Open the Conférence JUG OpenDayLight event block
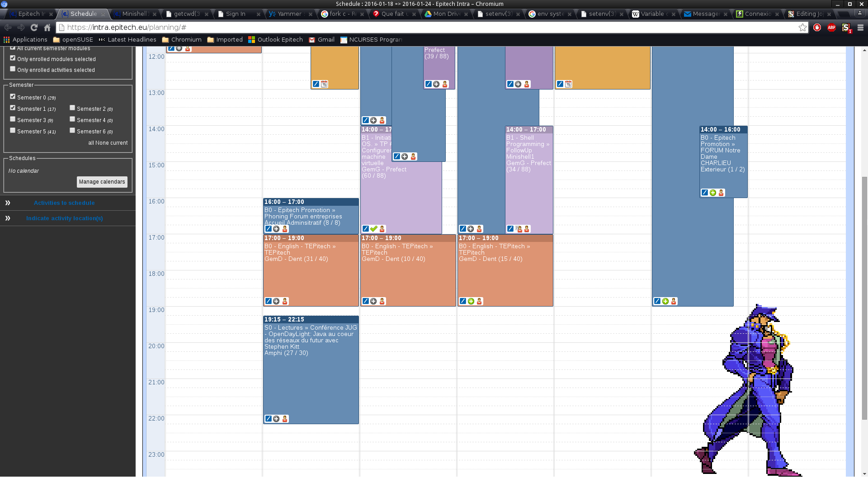 [x=311, y=370]
